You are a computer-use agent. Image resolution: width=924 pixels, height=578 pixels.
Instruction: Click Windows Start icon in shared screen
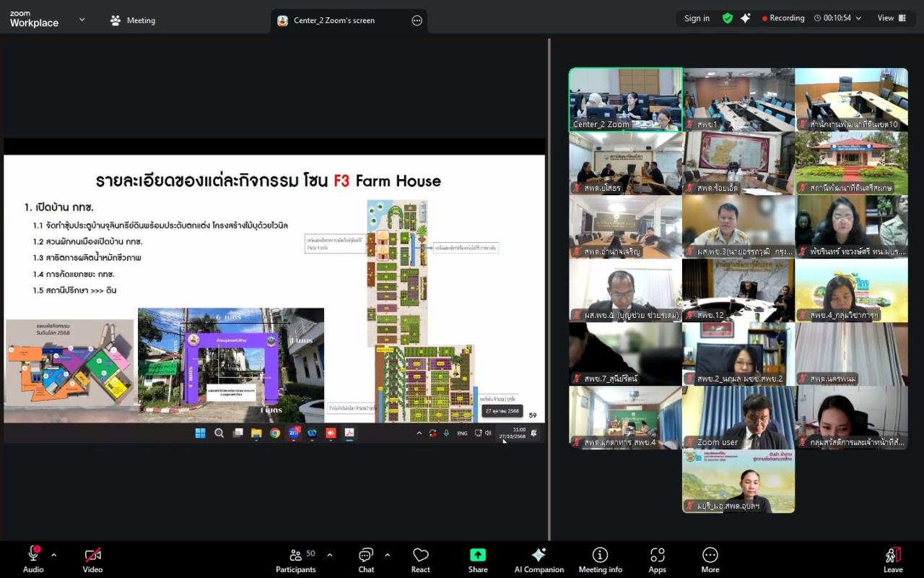200,433
